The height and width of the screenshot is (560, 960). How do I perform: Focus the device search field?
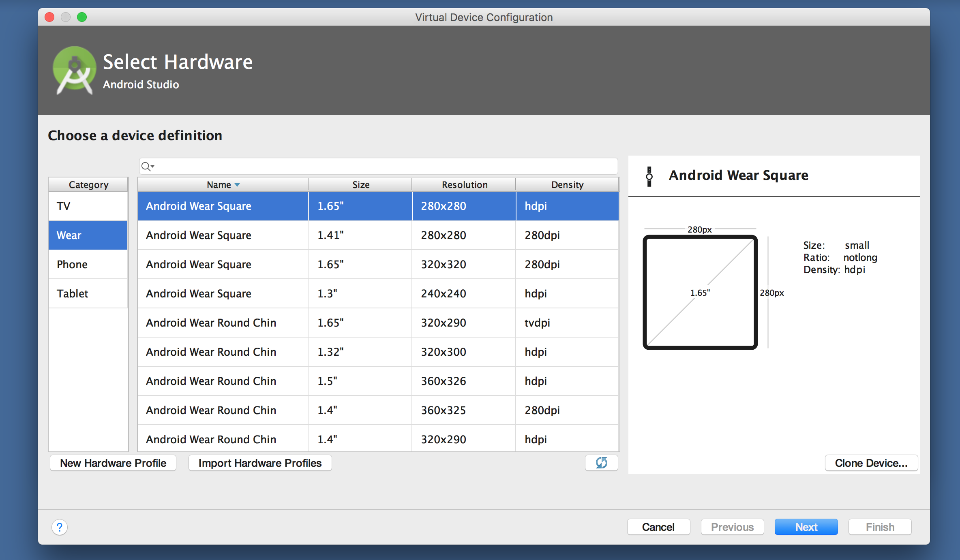pyautogui.click(x=378, y=166)
